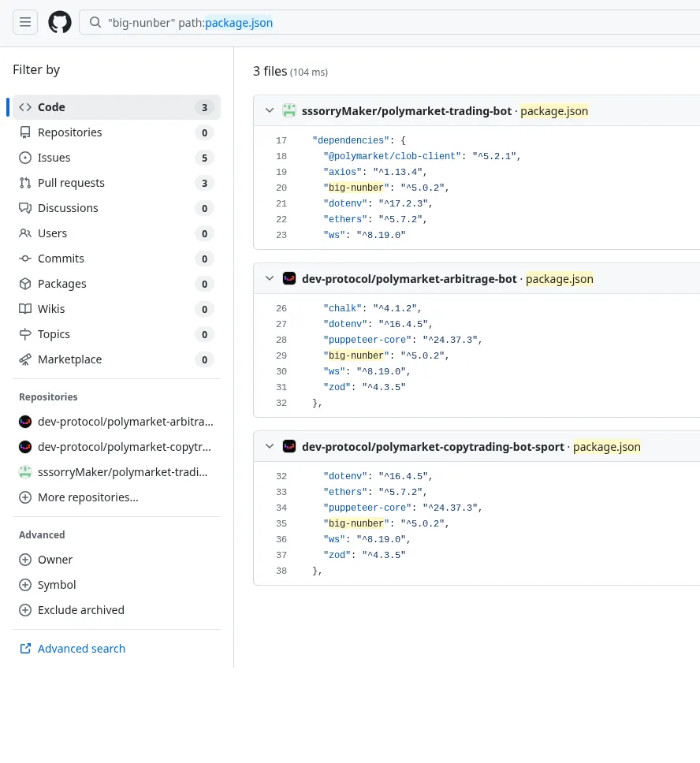Screen dimensions: 700x763
Task: Open the hamburger navigation menu
Action: 25,21
